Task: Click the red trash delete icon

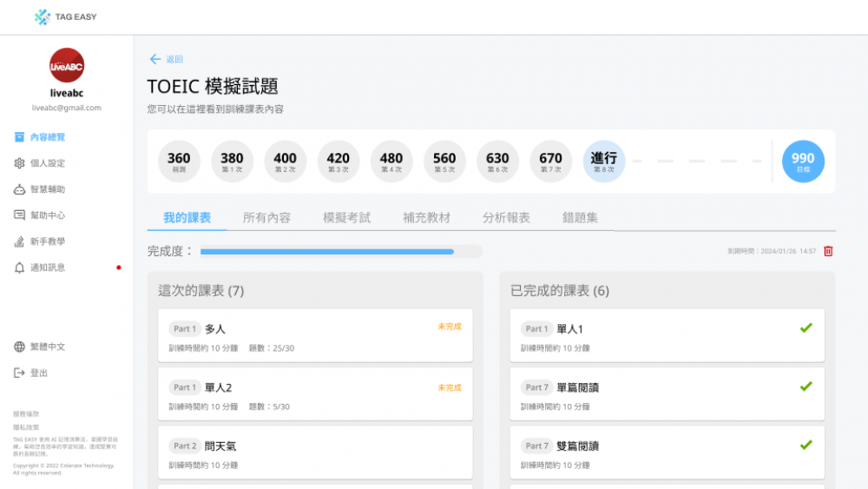Action: coord(828,251)
